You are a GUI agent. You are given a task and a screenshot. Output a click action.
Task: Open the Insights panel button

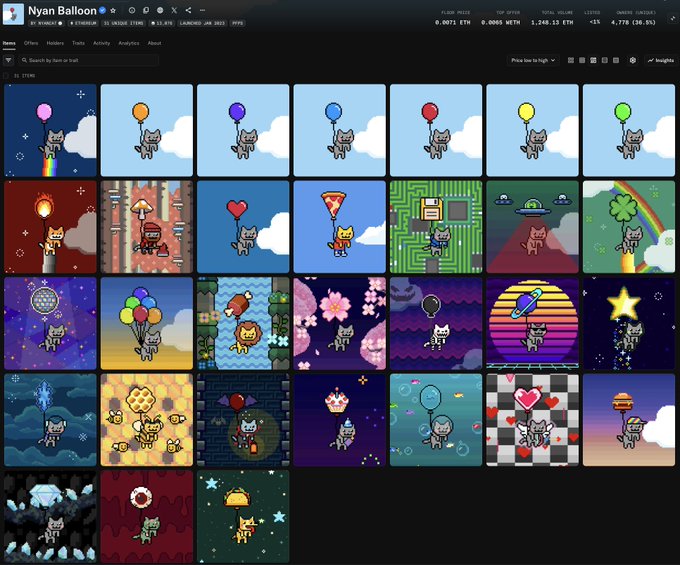tap(660, 60)
